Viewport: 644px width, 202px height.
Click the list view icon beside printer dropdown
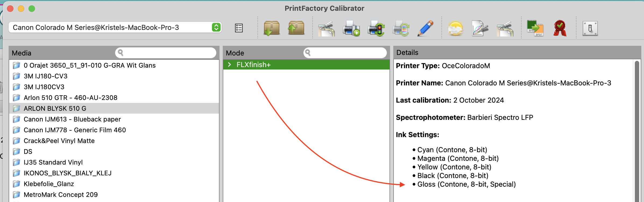tap(239, 28)
